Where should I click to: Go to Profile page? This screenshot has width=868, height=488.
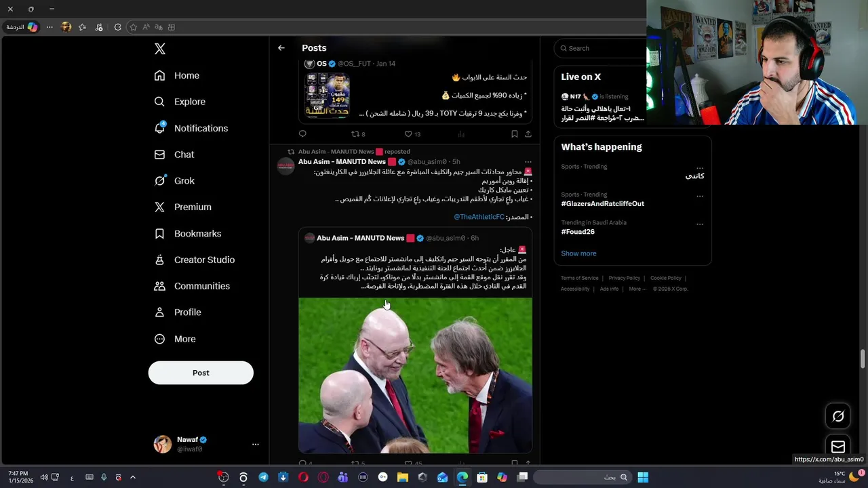(178, 312)
